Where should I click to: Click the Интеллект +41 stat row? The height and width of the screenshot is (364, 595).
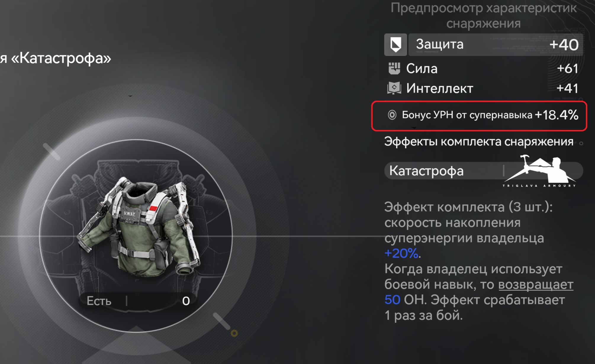point(483,88)
